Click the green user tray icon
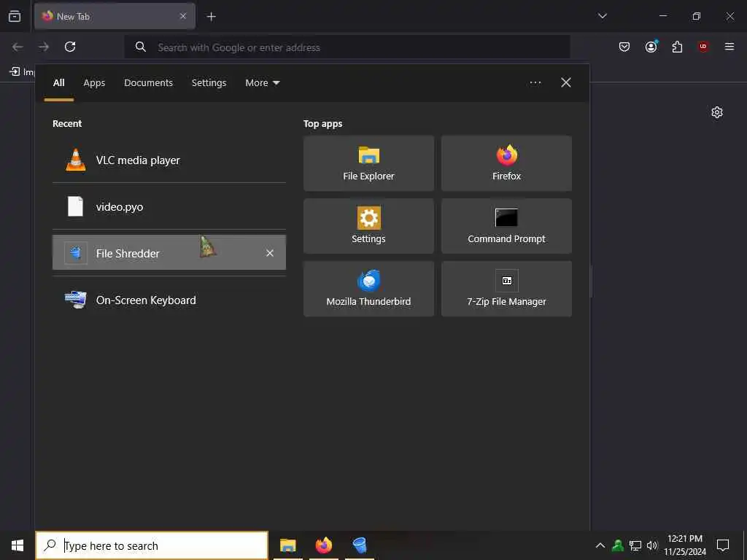 (618, 545)
